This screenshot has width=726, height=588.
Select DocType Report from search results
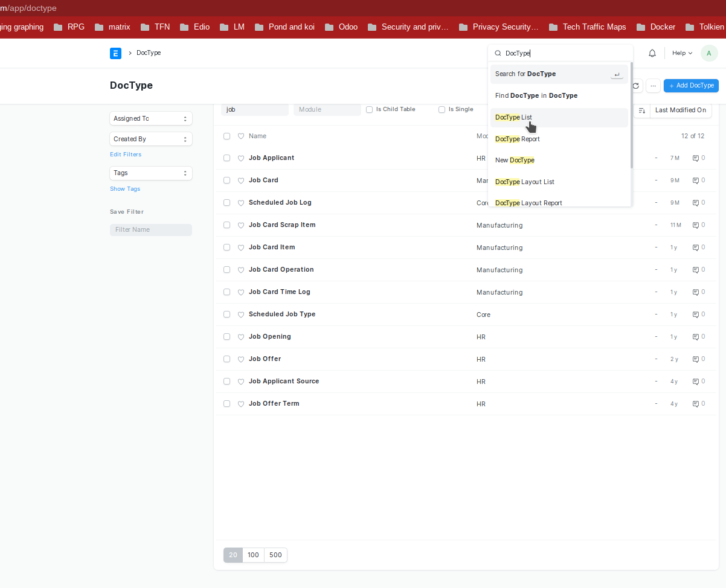tap(518, 139)
